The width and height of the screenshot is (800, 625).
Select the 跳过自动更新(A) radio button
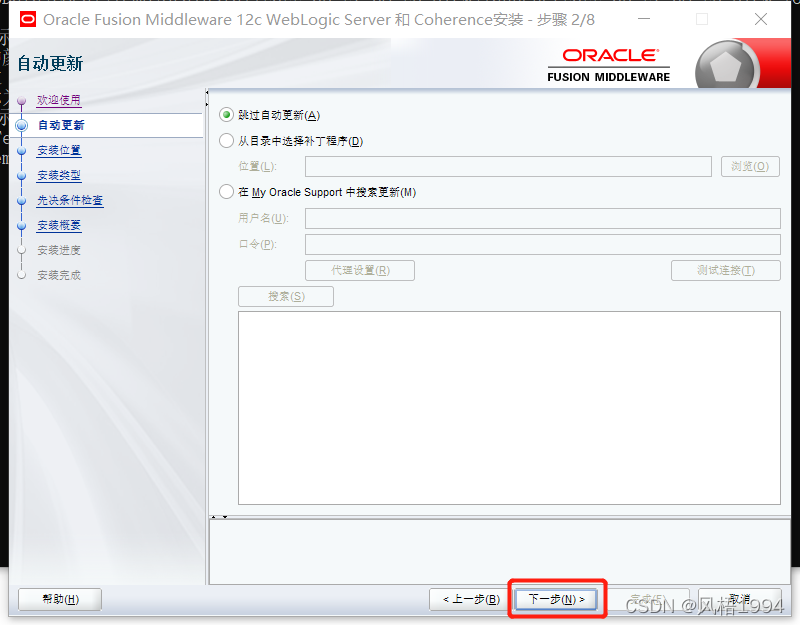227,115
